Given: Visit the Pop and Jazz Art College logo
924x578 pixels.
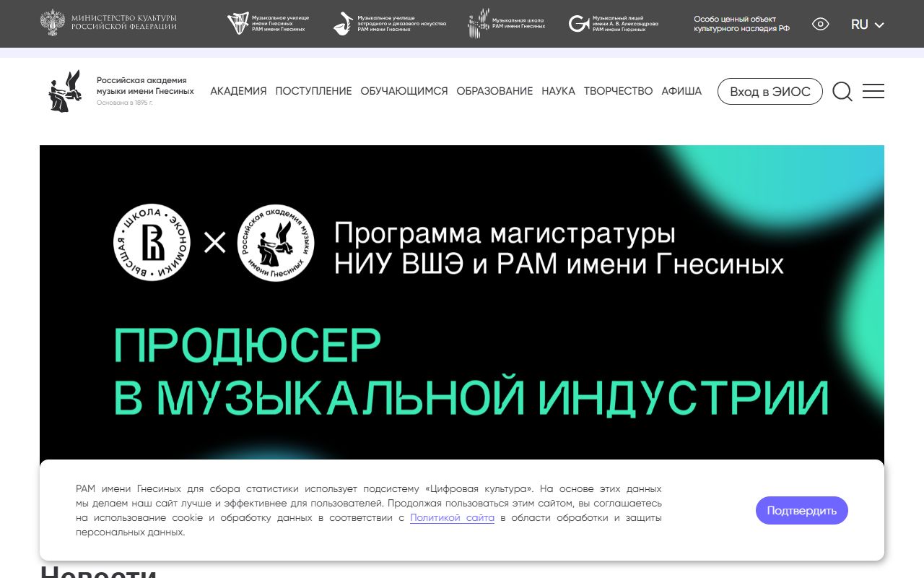Looking at the screenshot, I should tap(390, 24).
